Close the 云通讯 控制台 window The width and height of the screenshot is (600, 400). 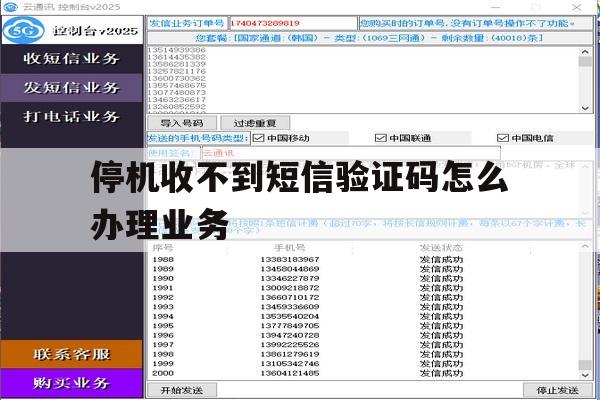coord(577,7)
